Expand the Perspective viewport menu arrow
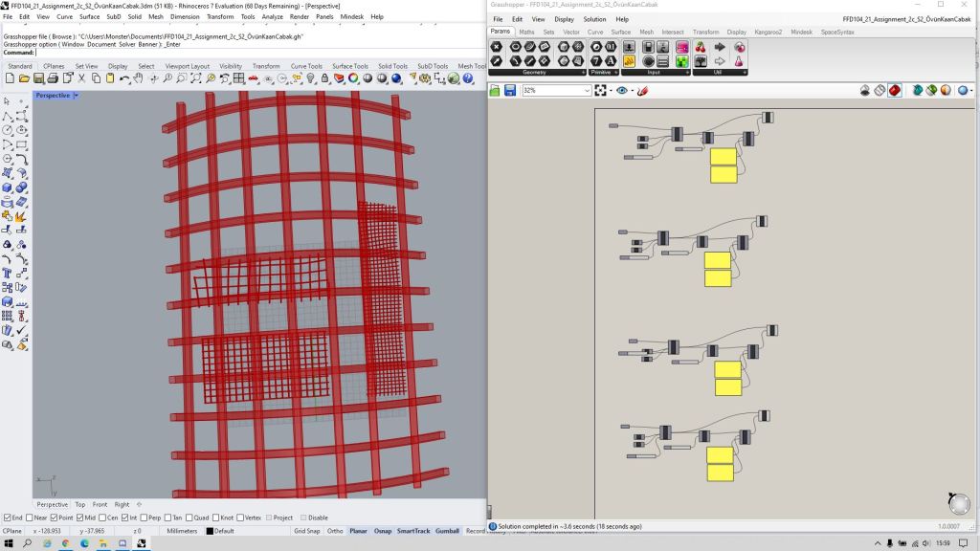This screenshot has height=551, width=980. pos(76,96)
